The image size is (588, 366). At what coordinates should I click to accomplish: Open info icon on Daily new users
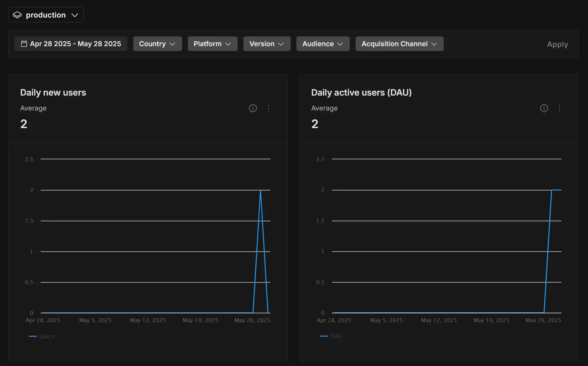click(253, 108)
